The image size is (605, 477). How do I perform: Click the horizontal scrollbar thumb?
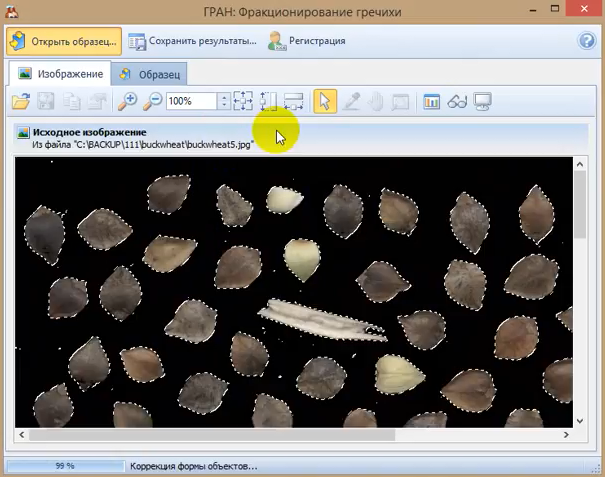pyautogui.click(x=212, y=435)
